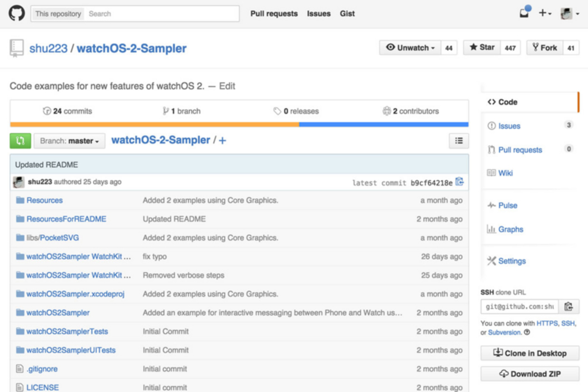
Task: Copy latest commit SHA to clipboard
Action: [x=460, y=182]
